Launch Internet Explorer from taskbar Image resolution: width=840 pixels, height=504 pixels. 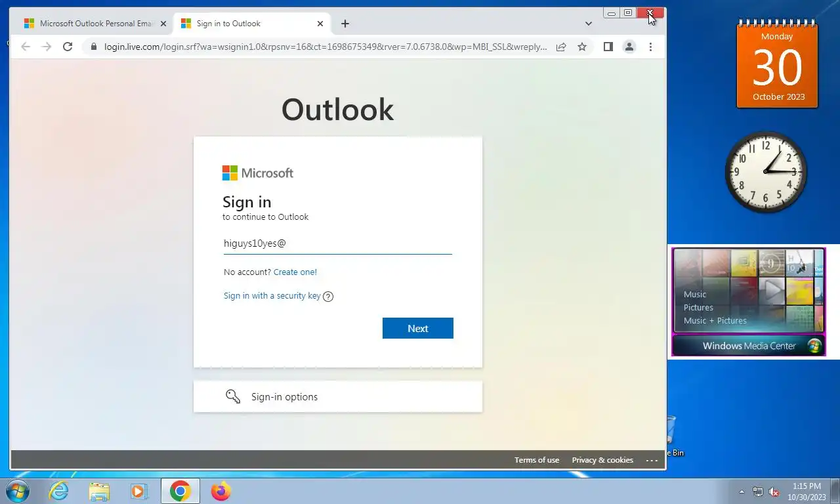[59, 491]
